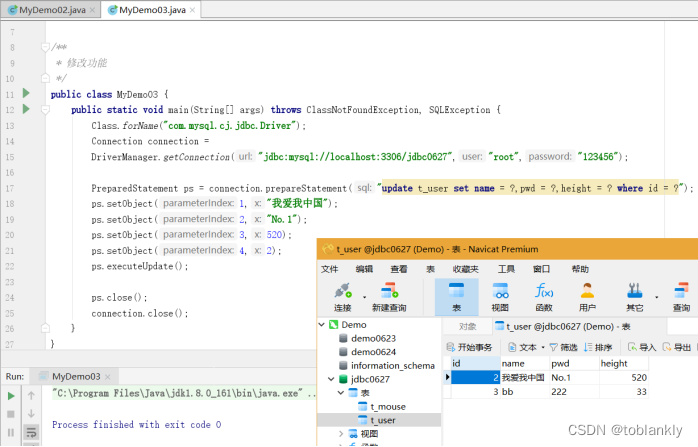Click the up arrow in Run panel
698x447 pixels.
click(x=31, y=395)
